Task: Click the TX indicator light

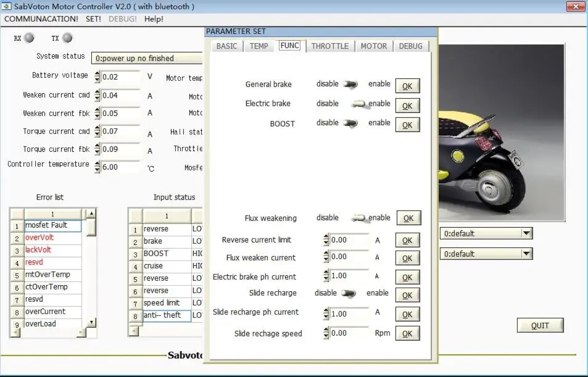Action: [67, 38]
